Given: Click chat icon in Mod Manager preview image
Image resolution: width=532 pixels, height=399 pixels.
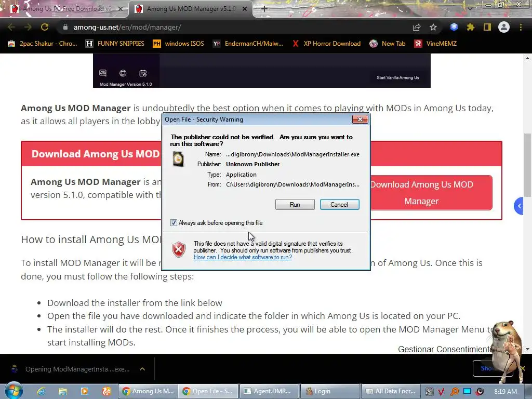Looking at the screenshot, I should click(103, 73).
